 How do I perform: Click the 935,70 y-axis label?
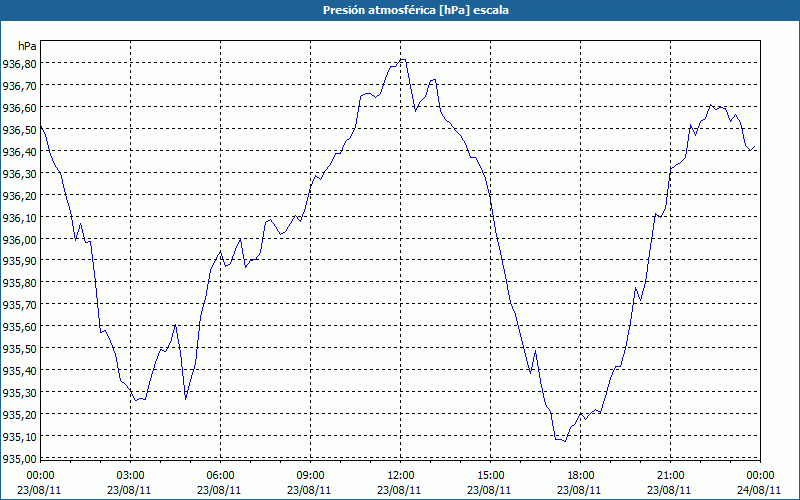tap(19, 305)
